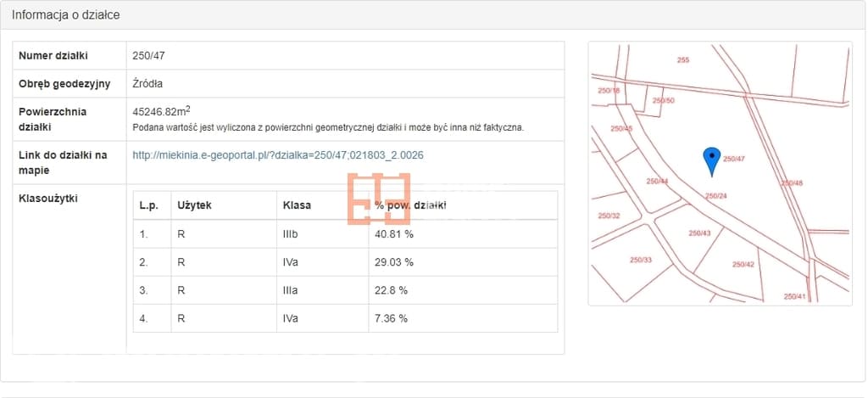
Task: Select parcel label 250/32 on the map
Action: [609, 216]
